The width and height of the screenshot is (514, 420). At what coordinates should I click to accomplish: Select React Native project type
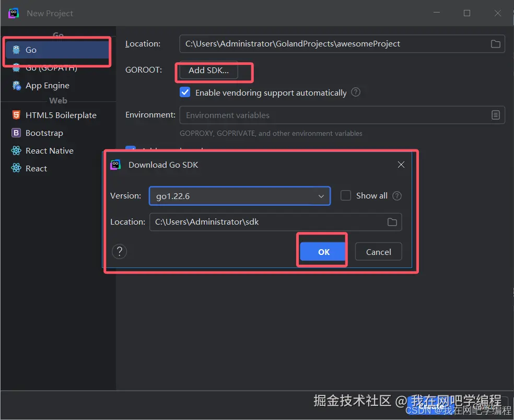(x=50, y=150)
